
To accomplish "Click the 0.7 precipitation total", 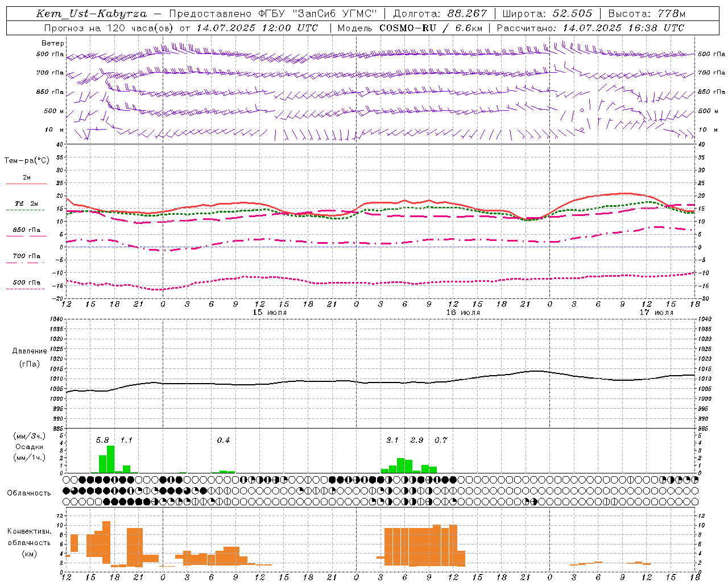I will pos(441,440).
